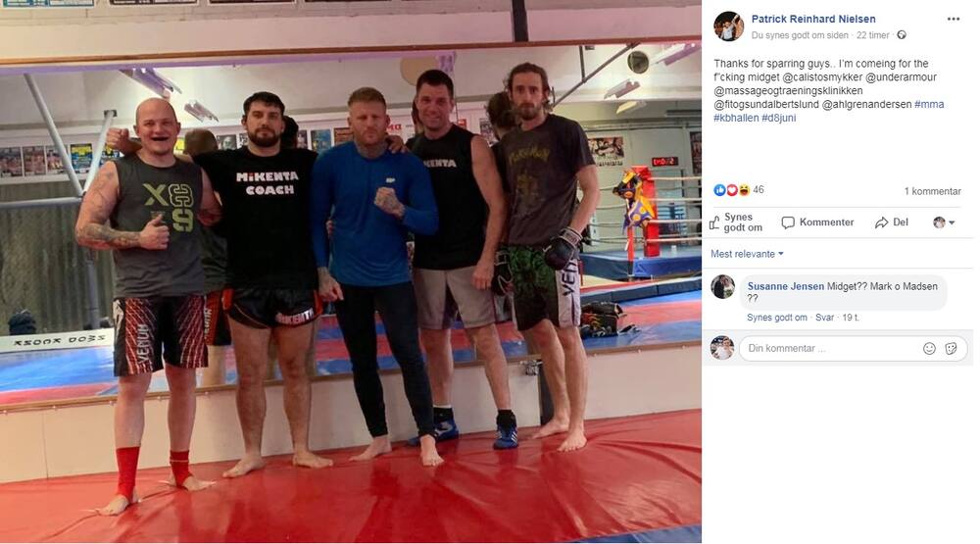Viewport: 980px width, 544px height.
Task: Click the globe privacy icon near the timestamp
Action: pyautogui.click(x=902, y=35)
